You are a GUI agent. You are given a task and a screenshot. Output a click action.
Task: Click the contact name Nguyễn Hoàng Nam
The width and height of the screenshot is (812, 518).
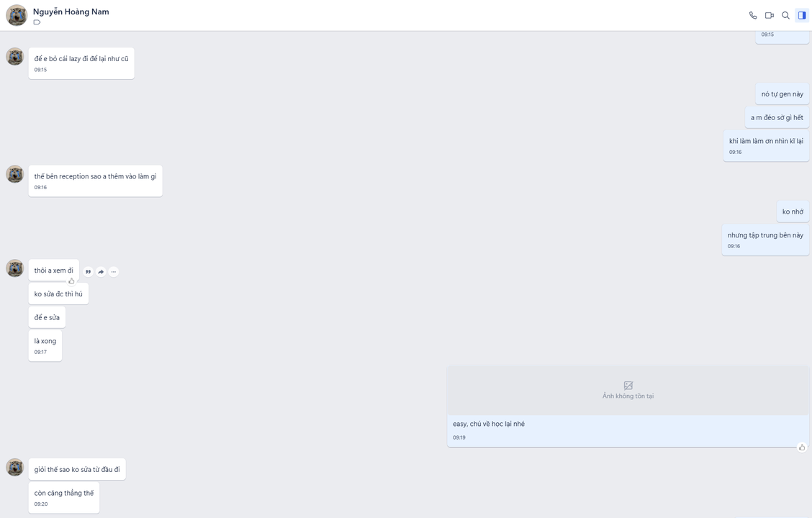tap(71, 12)
